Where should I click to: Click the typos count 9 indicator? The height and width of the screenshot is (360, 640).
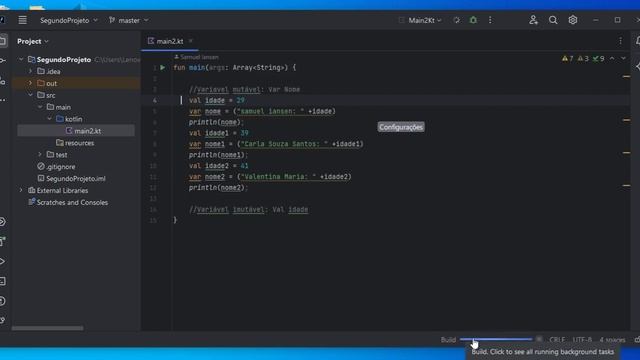(598, 59)
